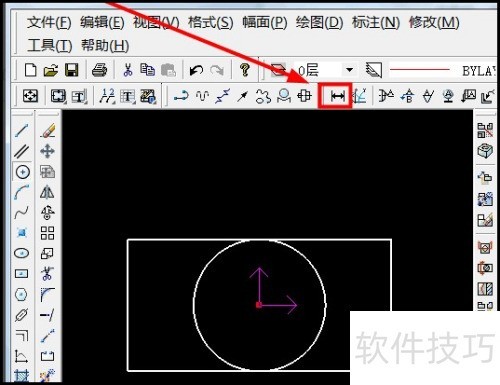Open the 文件(F) menu
Viewport: 500px width, 385px height.
[49, 23]
